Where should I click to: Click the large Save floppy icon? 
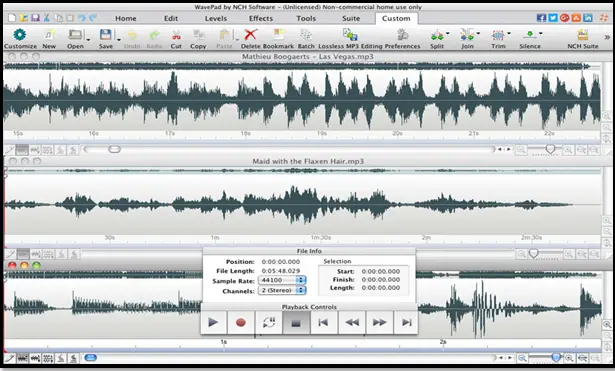(x=106, y=35)
